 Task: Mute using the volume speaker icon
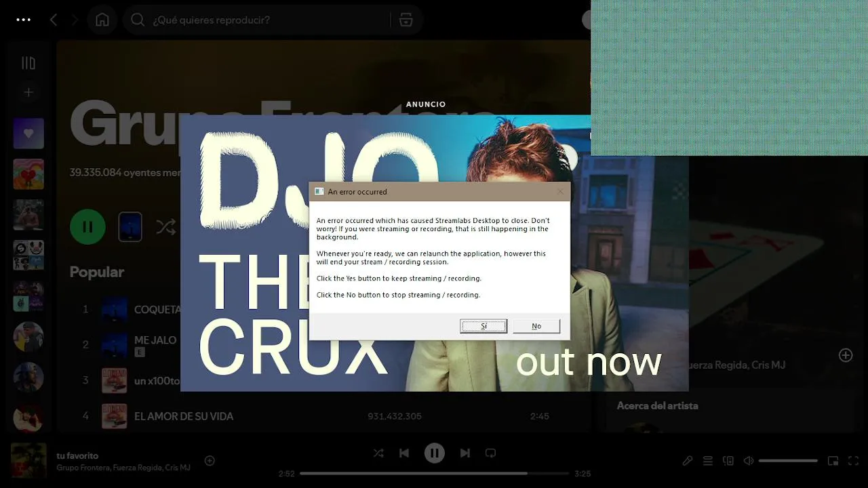tap(749, 461)
